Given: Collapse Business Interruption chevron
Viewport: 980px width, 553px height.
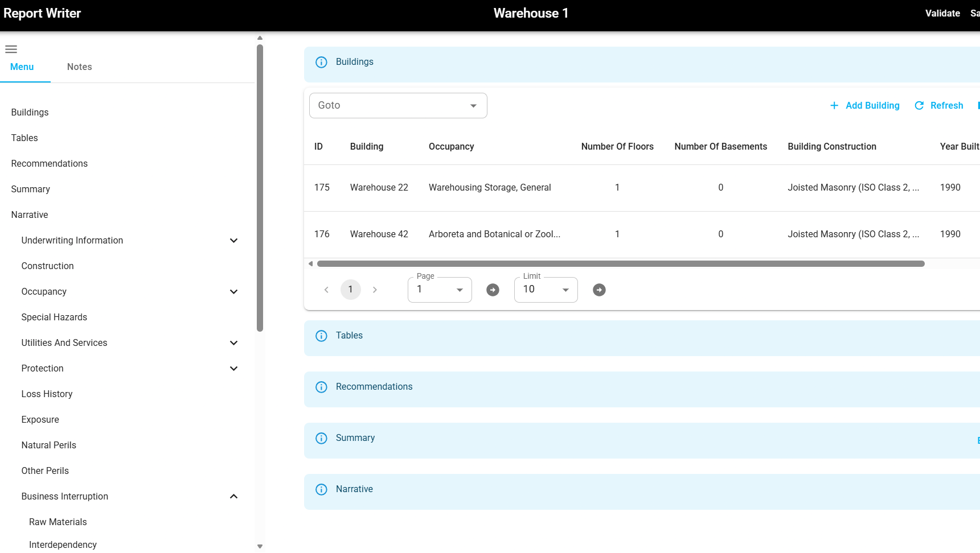Looking at the screenshot, I should [x=233, y=497].
